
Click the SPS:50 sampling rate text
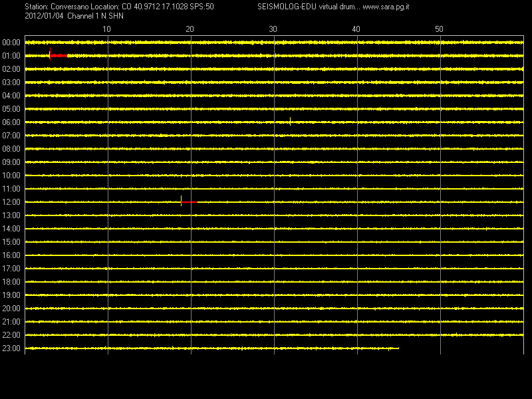(x=202, y=7)
